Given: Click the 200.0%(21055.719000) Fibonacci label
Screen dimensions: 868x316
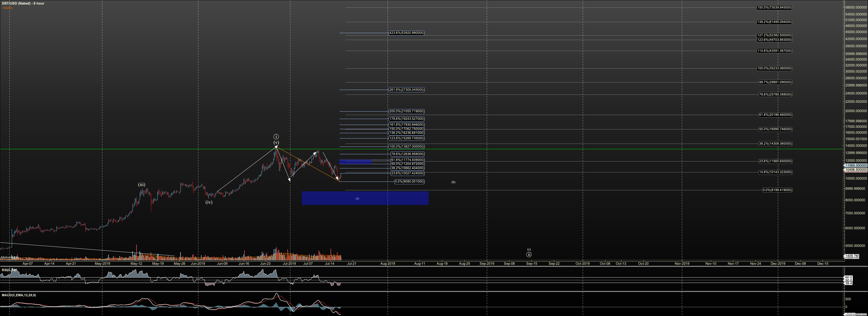Looking at the screenshot, I should 406,111.
